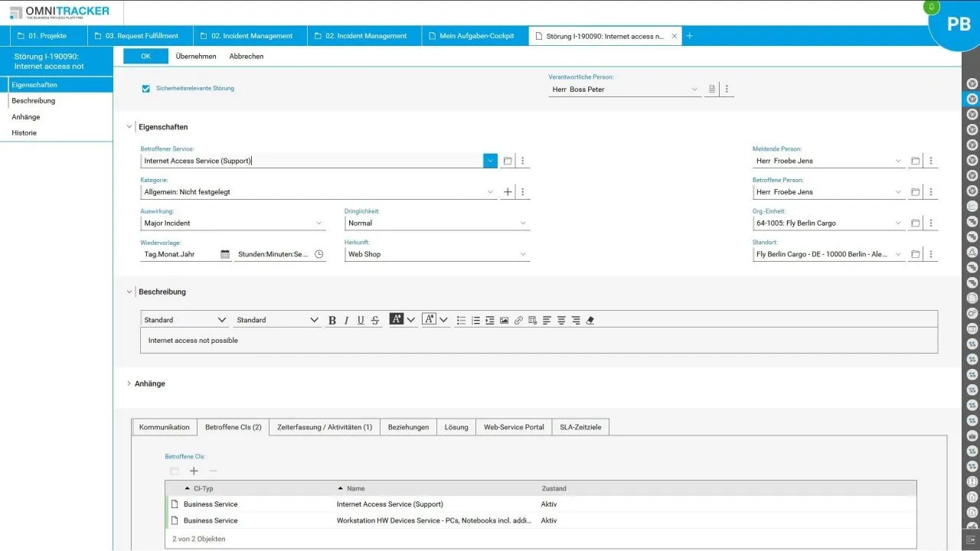Toggle strikethrough formatting in description editor
Viewport: 980px width, 551px height.
[x=375, y=320]
